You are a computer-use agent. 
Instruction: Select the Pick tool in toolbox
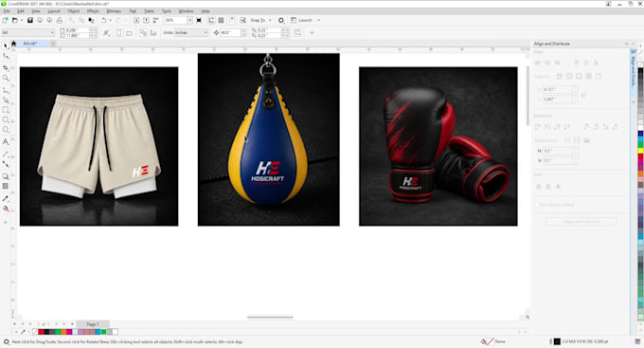pyautogui.click(x=6, y=46)
